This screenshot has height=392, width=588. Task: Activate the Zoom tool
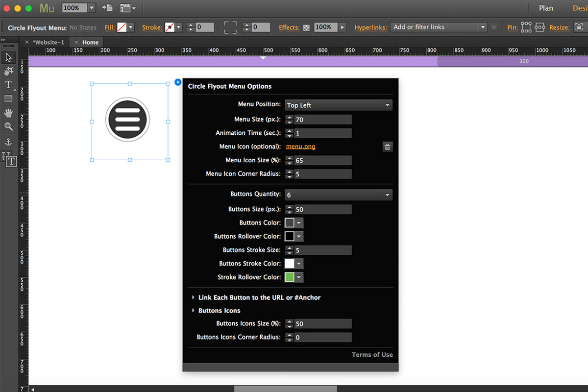coord(10,126)
